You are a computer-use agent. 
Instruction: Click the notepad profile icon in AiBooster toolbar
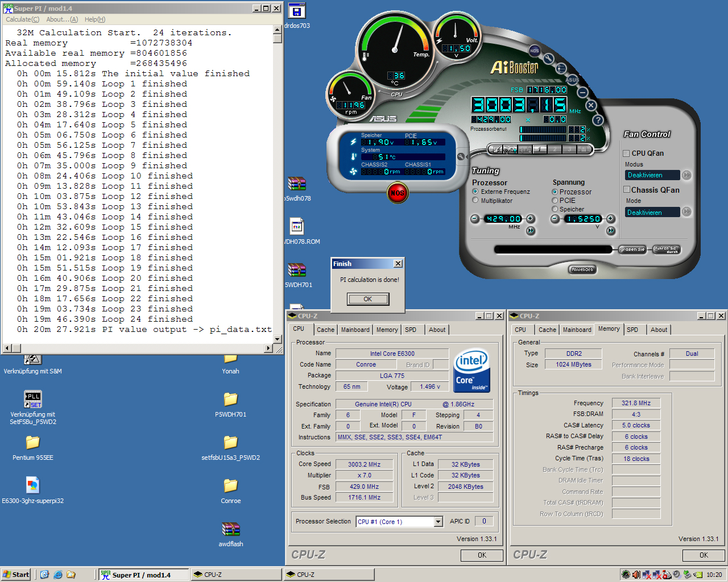point(496,149)
